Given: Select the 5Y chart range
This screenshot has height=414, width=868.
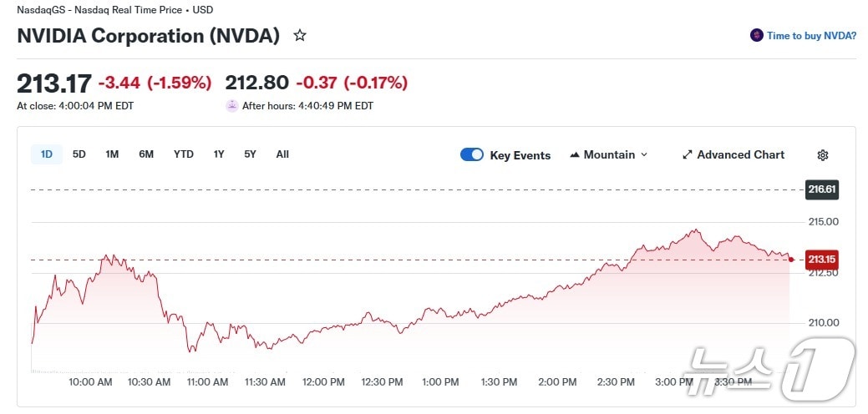Looking at the screenshot, I should point(251,154).
